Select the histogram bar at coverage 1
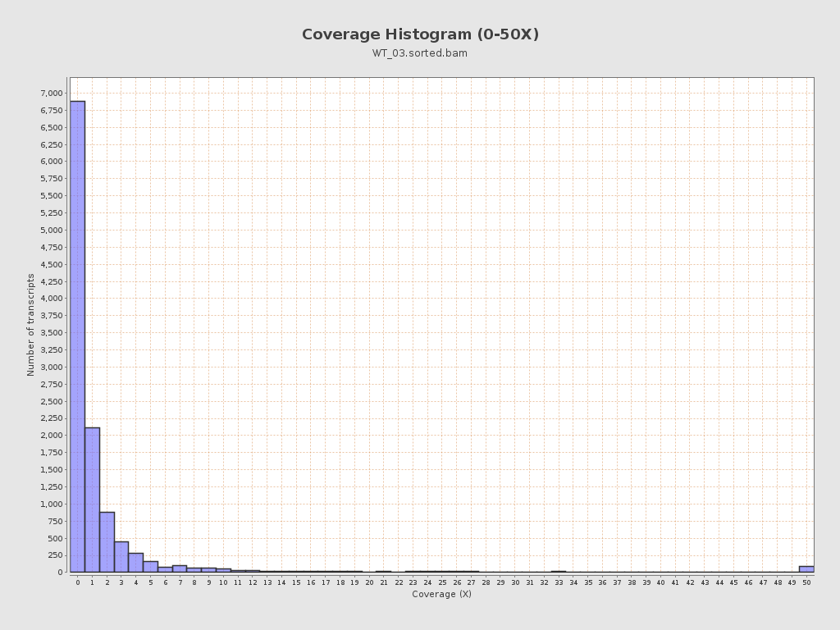840x630 pixels. pos(92,500)
